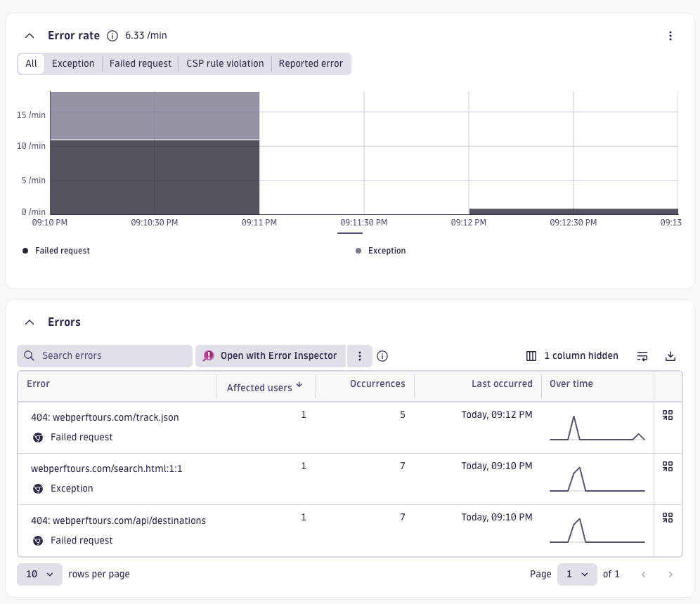Open error details icon for the search.html exception
The height and width of the screenshot is (604, 700).
667,466
